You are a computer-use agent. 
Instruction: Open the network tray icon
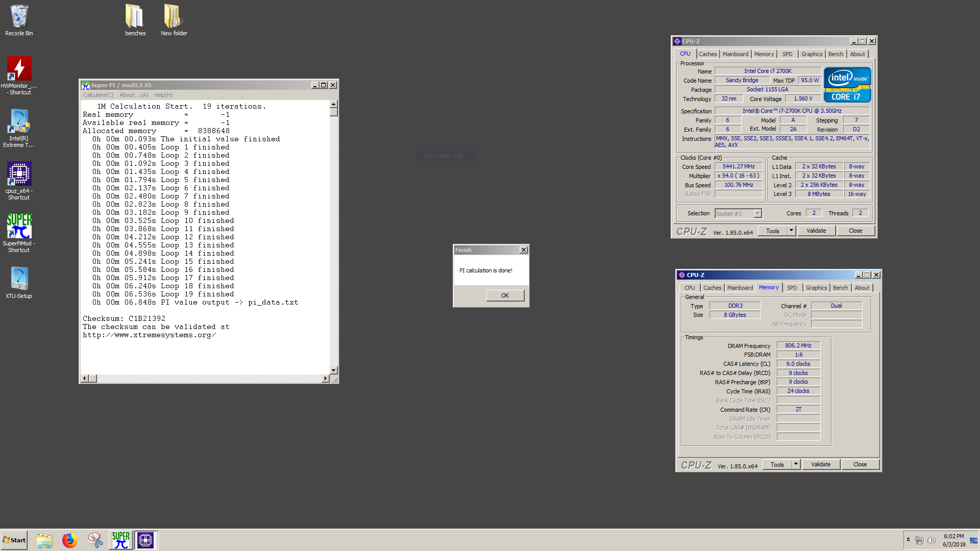click(x=919, y=540)
